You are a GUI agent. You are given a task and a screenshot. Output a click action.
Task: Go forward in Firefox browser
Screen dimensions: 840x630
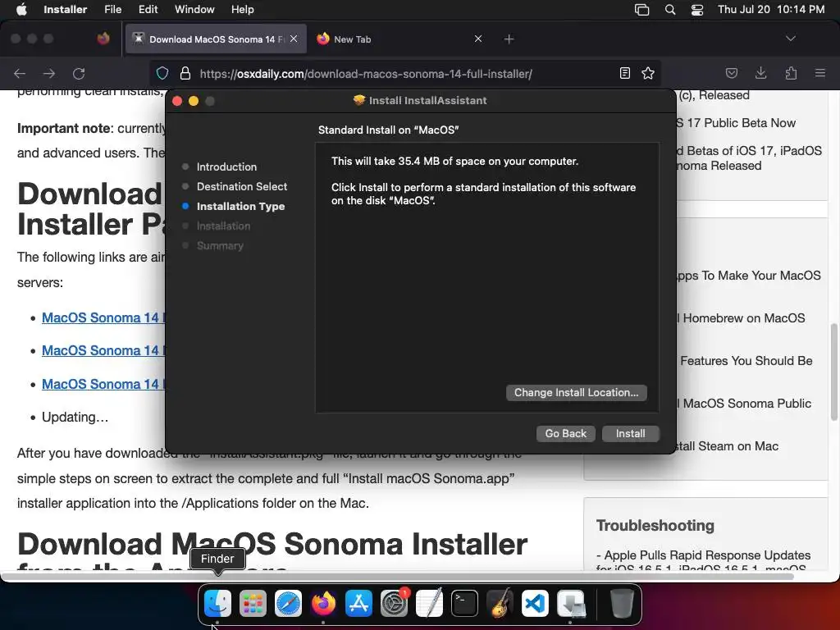(x=49, y=73)
